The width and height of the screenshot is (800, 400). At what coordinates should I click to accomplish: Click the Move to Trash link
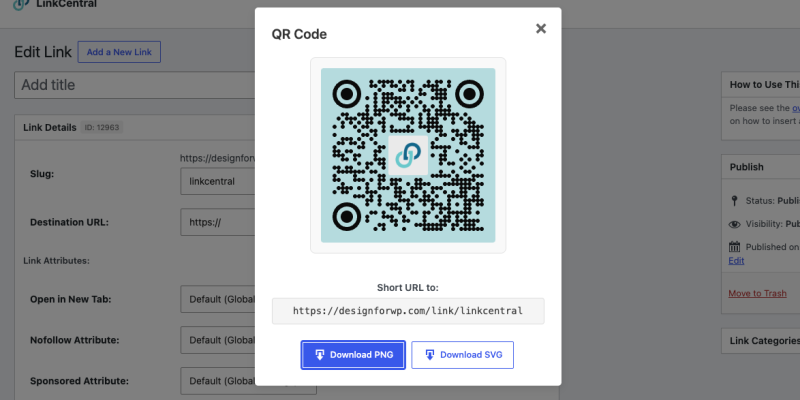point(757,293)
